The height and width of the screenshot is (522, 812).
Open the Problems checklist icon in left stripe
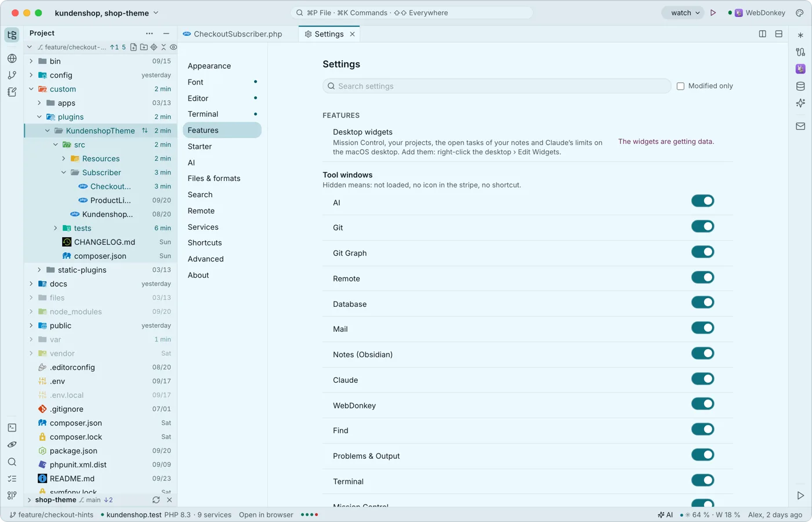(x=12, y=478)
